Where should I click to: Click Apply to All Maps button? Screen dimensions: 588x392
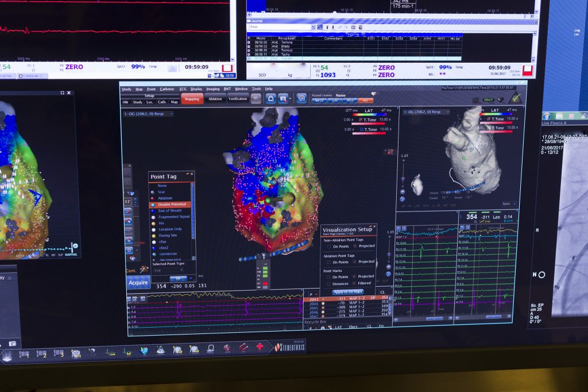(x=347, y=292)
